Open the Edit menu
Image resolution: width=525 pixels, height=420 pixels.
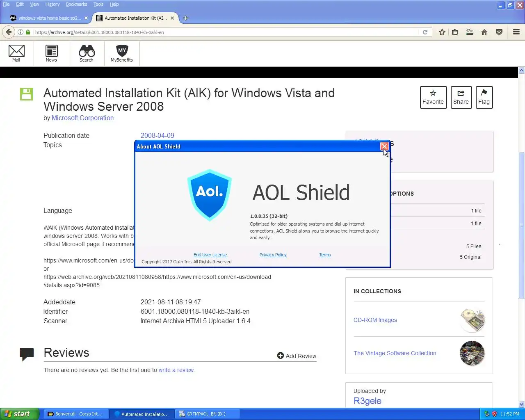(20, 4)
